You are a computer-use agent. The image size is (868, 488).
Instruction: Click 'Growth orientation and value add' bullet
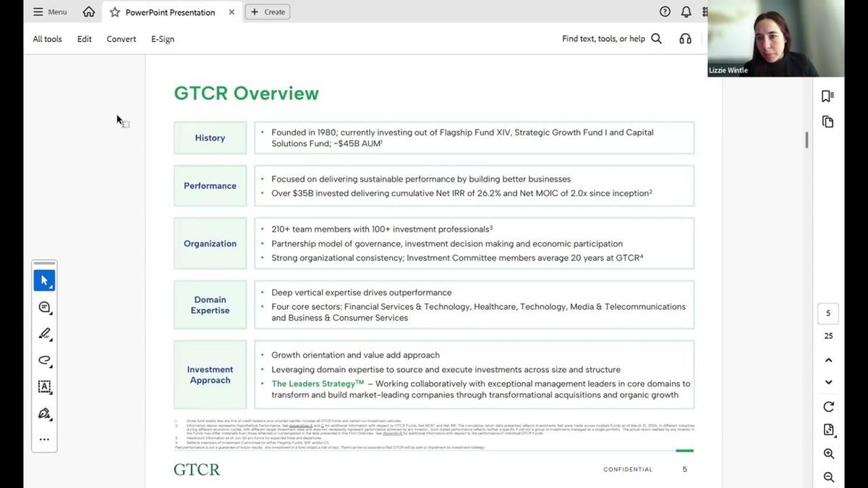(355, 355)
